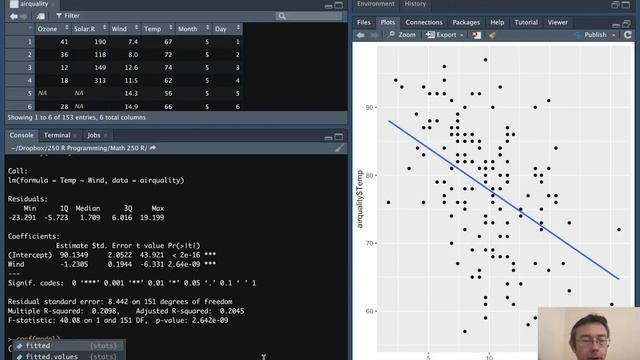Click 'Showing 1 to 6 of 153 entries' status

[x=77, y=118]
